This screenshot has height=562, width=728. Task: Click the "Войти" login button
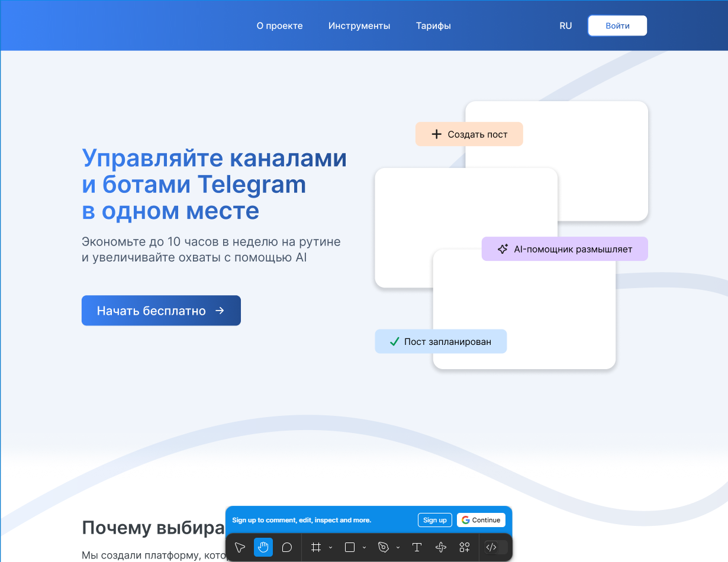617,26
